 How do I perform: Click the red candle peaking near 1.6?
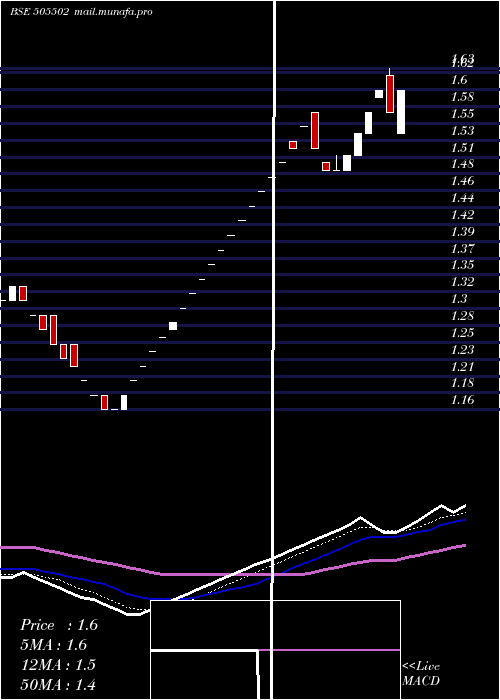coord(390,94)
